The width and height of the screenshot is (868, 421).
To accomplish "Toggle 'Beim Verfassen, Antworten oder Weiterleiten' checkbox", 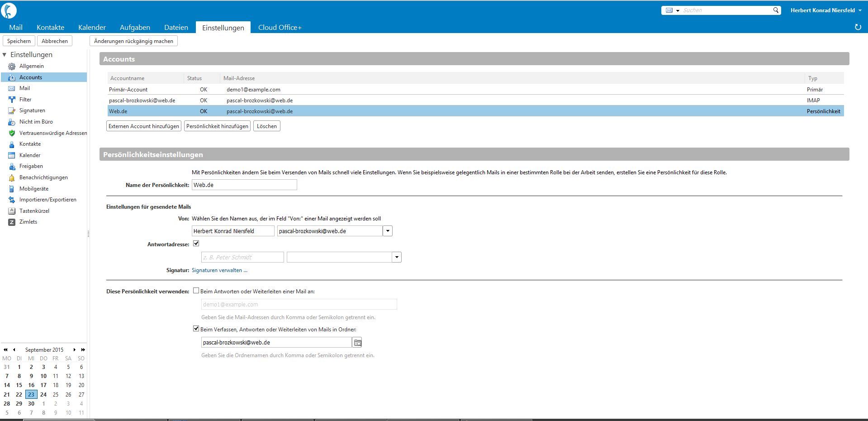I will click(x=196, y=329).
